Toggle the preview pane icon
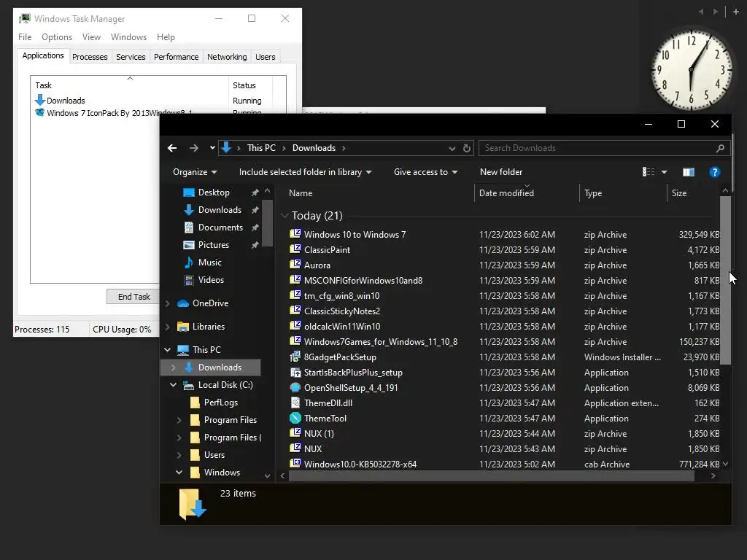This screenshot has height=560, width=747. 689,172
